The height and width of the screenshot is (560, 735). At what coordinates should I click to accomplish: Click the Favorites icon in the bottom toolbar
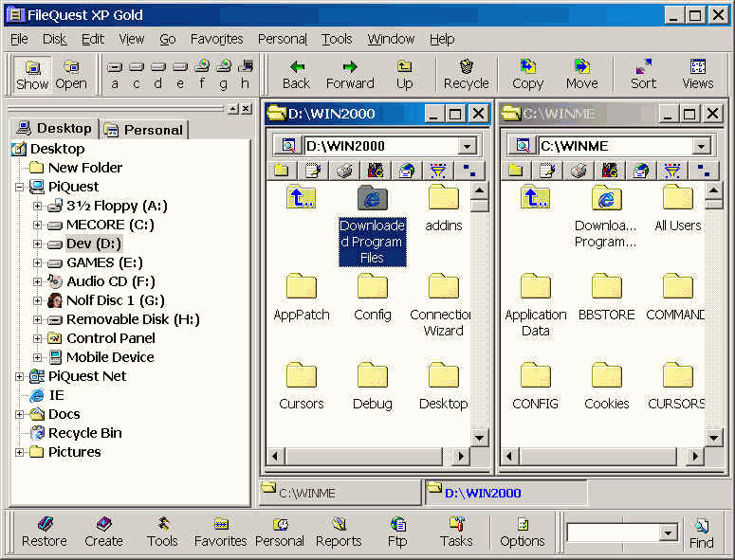tap(220, 533)
